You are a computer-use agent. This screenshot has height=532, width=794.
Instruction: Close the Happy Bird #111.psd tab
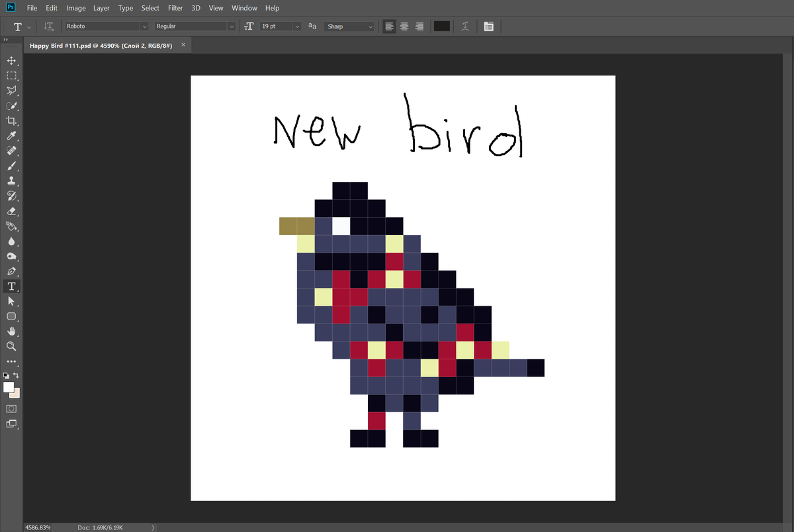[183, 46]
